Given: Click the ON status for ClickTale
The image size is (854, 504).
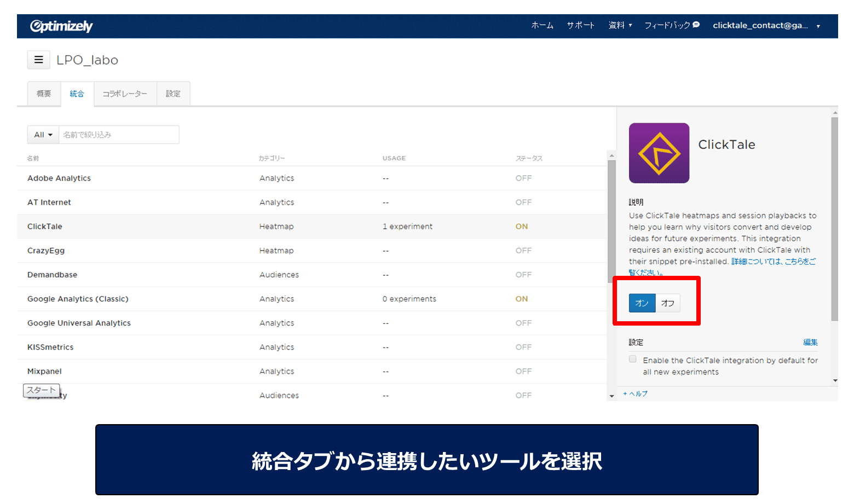Looking at the screenshot, I should [x=522, y=227].
